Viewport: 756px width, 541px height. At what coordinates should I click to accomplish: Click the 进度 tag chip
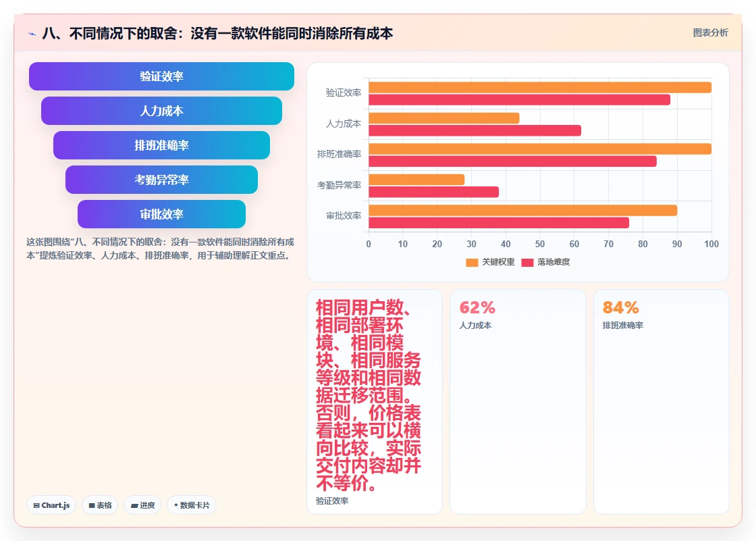142,505
